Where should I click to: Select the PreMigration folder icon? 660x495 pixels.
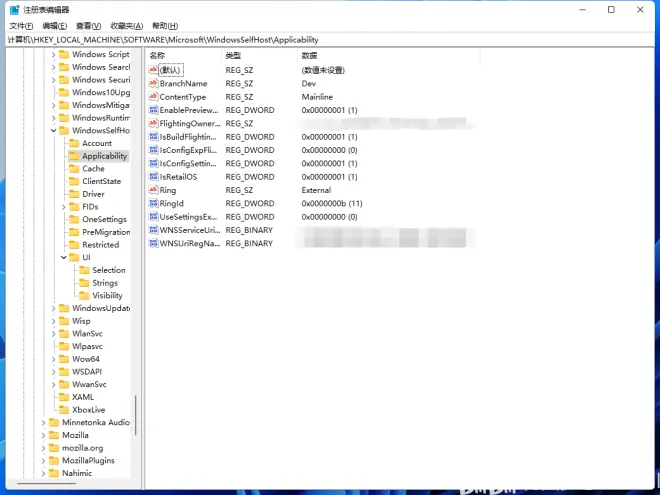coord(74,232)
